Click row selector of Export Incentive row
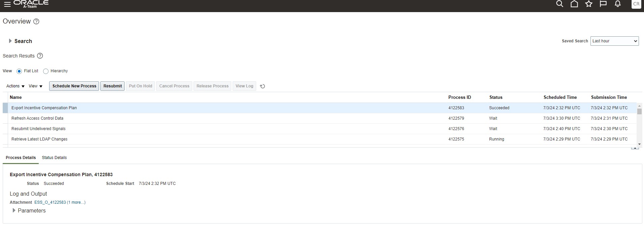Screen dimensions: 644x236 pyautogui.click(x=5, y=108)
